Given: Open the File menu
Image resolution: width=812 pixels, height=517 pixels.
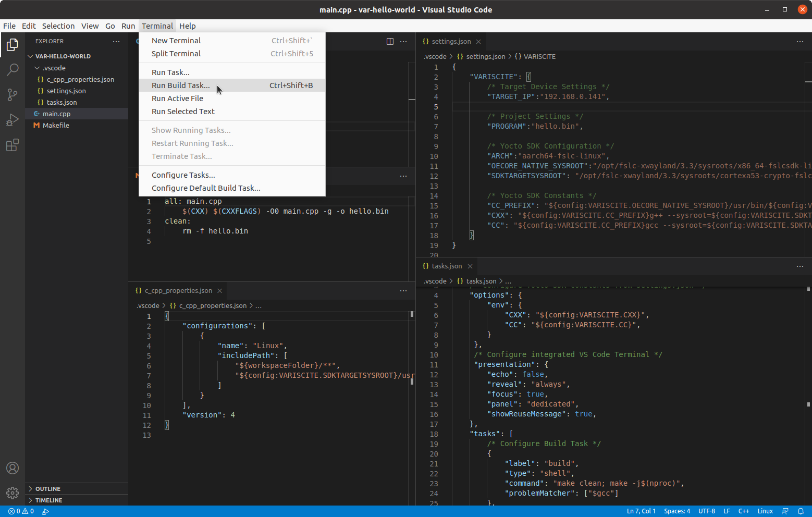Looking at the screenshot, I should coord(9,26).
